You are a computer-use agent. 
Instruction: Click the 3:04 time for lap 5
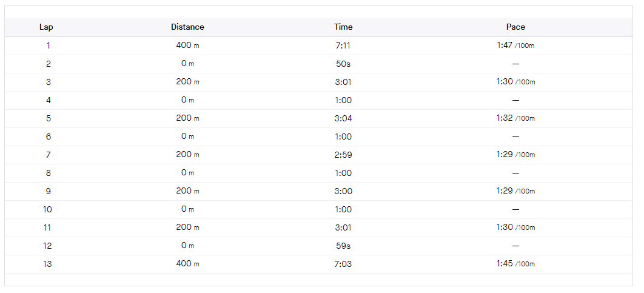point(343,118)
